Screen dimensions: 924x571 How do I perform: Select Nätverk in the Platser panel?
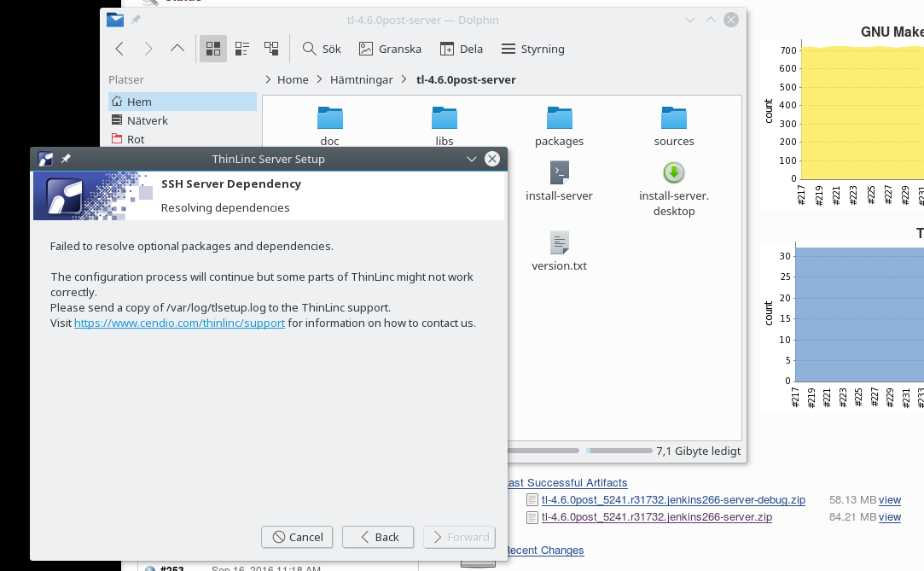(183, 120)
